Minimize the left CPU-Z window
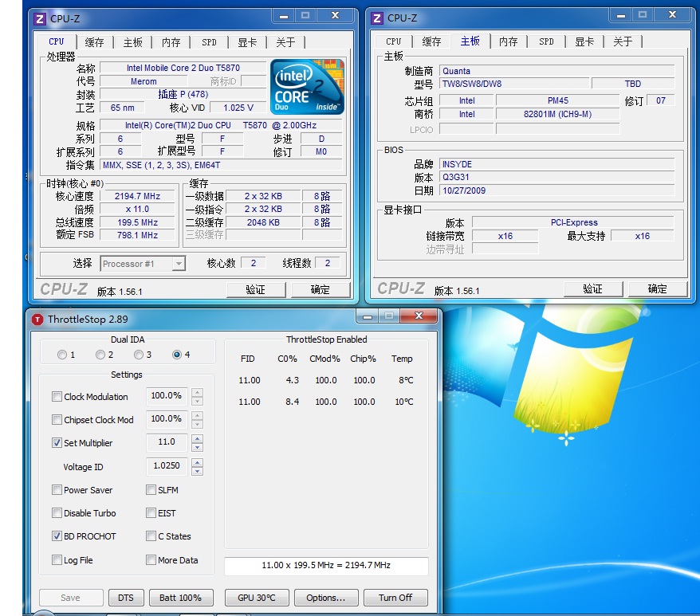 284,16
